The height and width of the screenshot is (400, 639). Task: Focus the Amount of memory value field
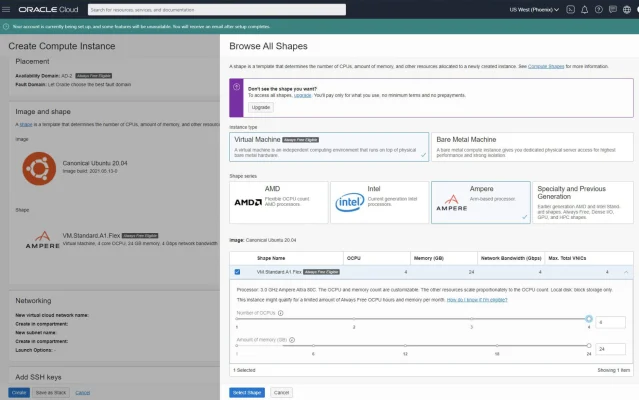pyautogui.click(x=610, y=349)
